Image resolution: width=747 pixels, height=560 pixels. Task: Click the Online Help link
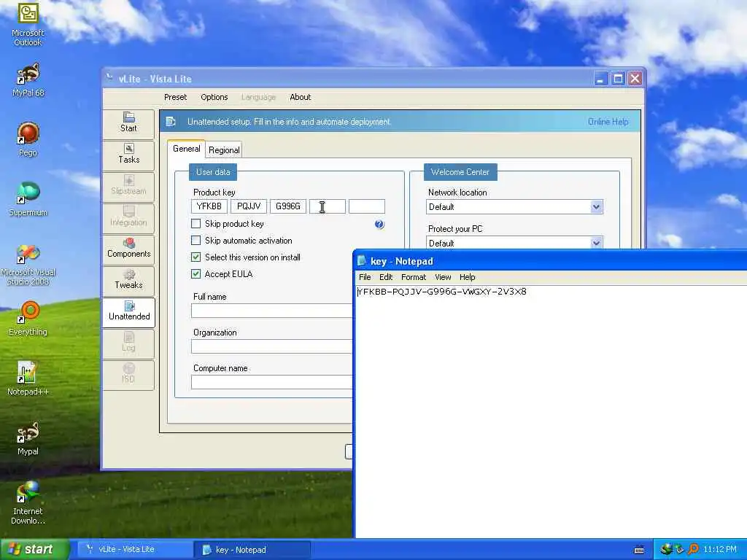[x=608, y=122]
